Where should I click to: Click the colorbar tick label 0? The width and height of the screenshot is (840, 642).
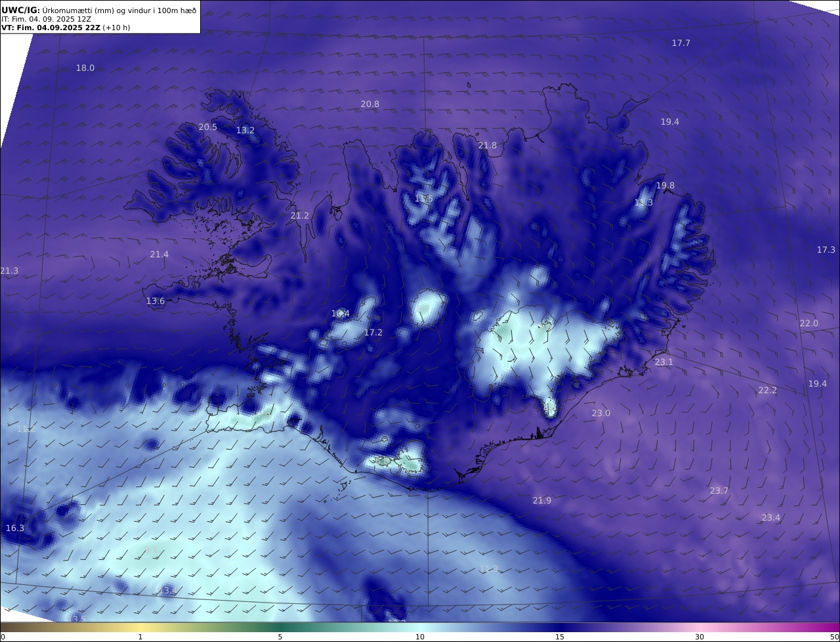[3, 637]
